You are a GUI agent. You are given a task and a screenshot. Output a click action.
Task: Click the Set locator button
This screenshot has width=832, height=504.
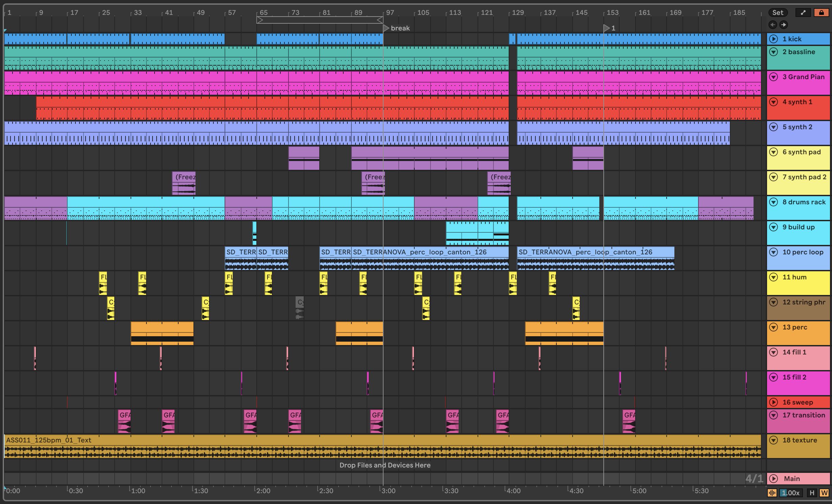pos(777,13)
